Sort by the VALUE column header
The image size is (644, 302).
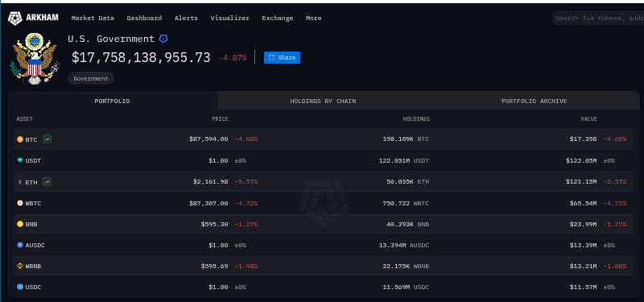[588, 119]
